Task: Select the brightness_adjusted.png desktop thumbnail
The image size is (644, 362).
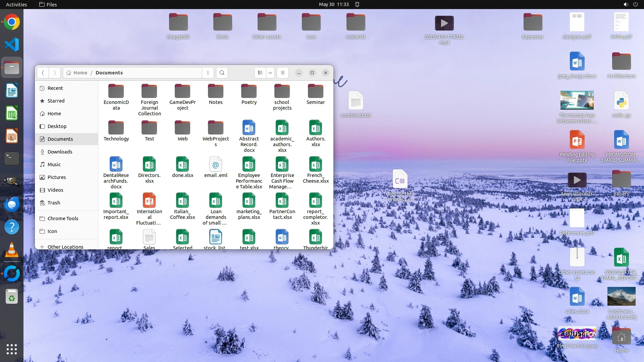Action: 621,296
